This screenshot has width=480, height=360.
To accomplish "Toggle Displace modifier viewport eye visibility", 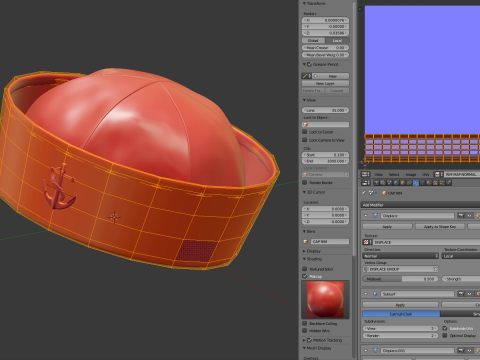I will 469,215.
